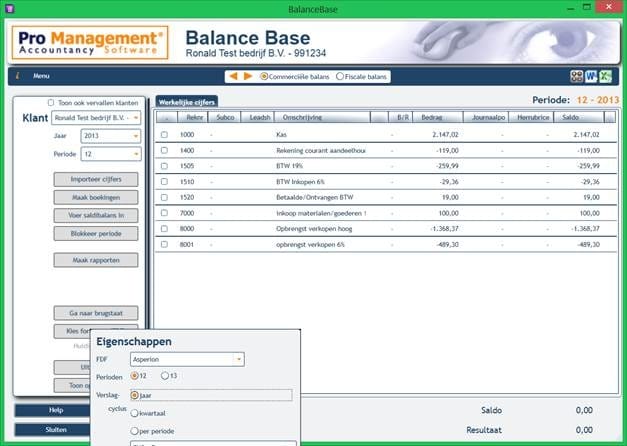This screenshot has width=627, height=446.
Task: Go to next period with right orange arrow
Action: click(248, 76)
